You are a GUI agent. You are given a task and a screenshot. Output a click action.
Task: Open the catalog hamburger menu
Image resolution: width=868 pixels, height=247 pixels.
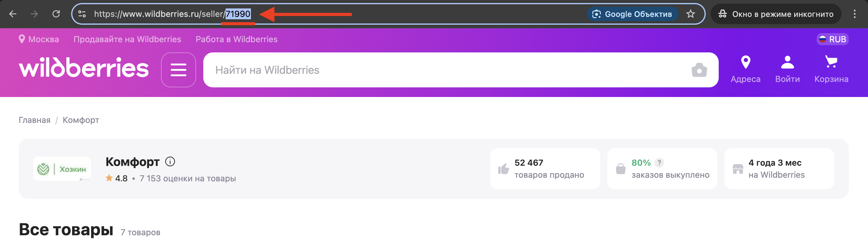tap(178, 70)
